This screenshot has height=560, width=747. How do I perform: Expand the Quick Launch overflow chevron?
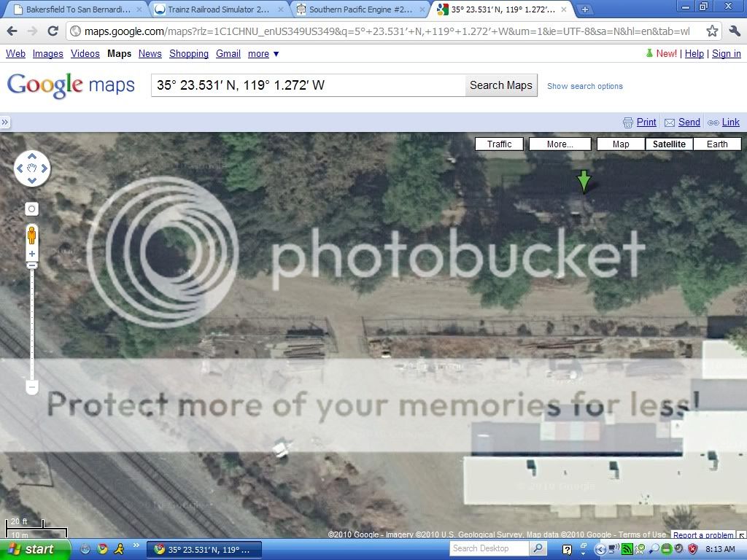[135, 545]
